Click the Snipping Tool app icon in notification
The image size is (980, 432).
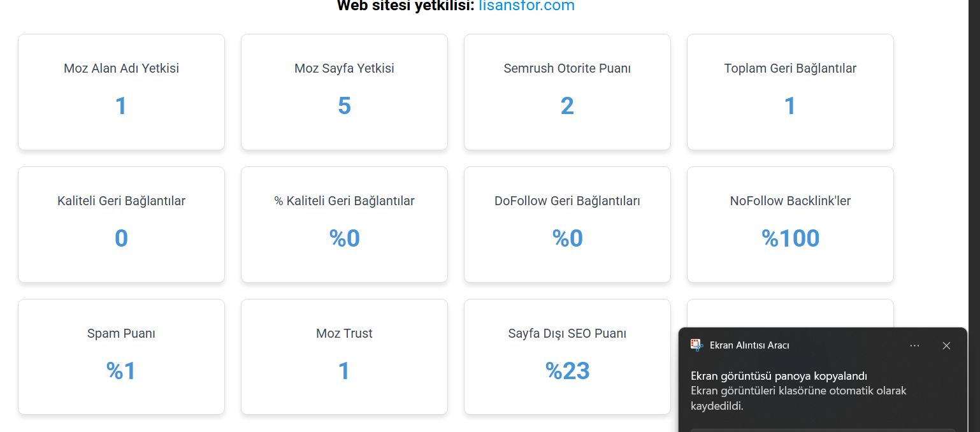point(696,345)
